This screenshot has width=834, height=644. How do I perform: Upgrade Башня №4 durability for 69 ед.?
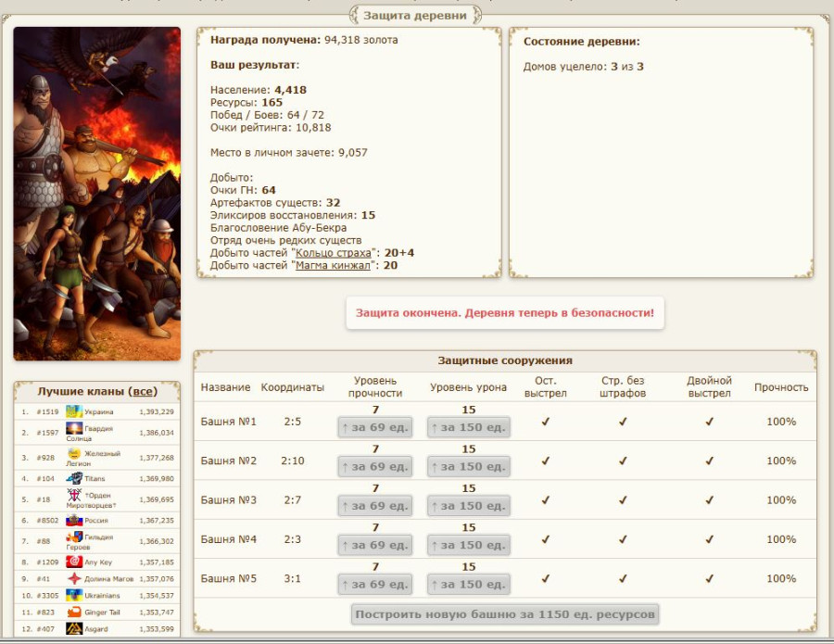pos(375,545)
